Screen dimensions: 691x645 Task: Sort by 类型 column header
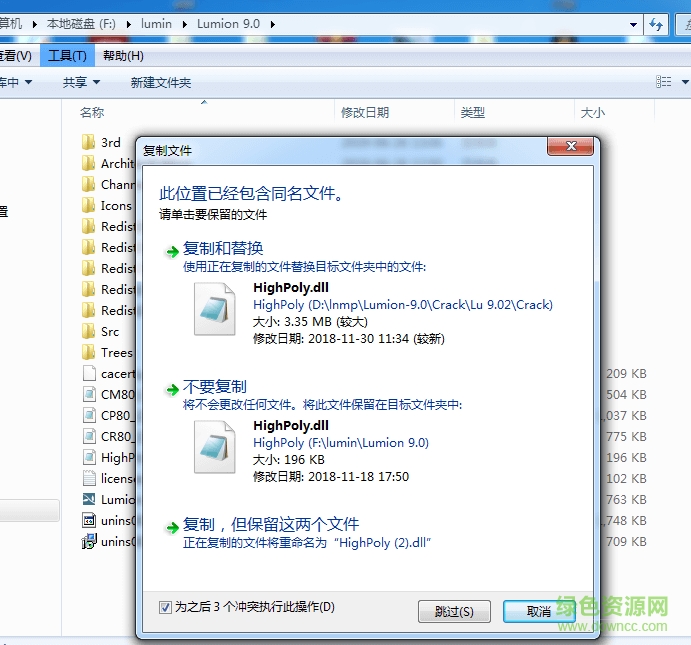tap(472, 112)
